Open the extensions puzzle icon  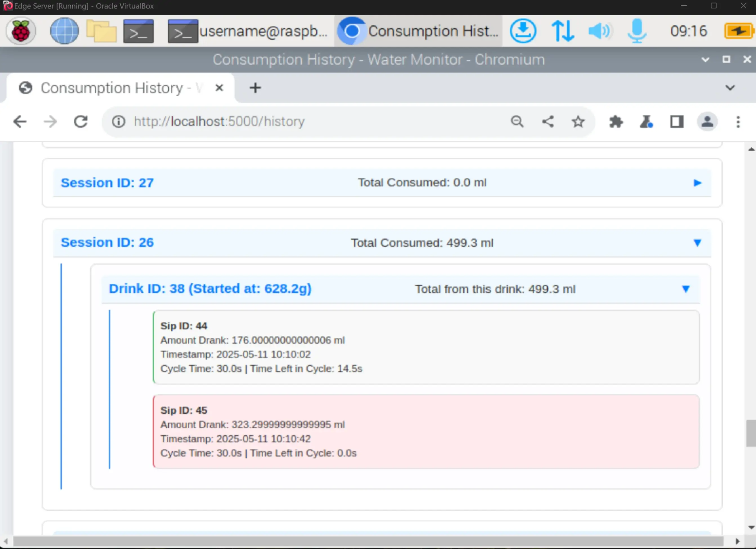(x=616, y=122)
